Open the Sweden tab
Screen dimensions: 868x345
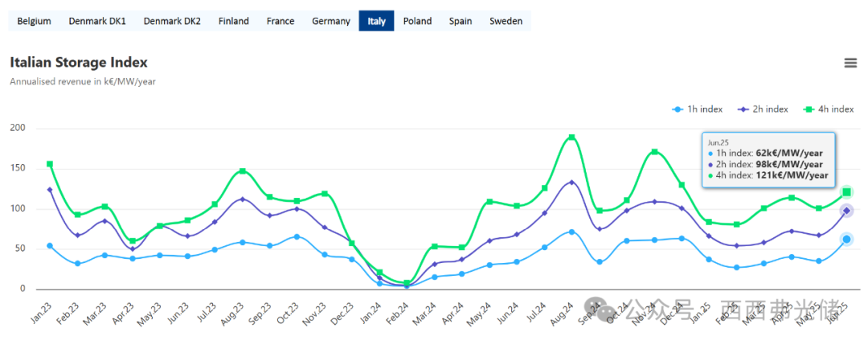pyautogui.click(x=506, y=21)
